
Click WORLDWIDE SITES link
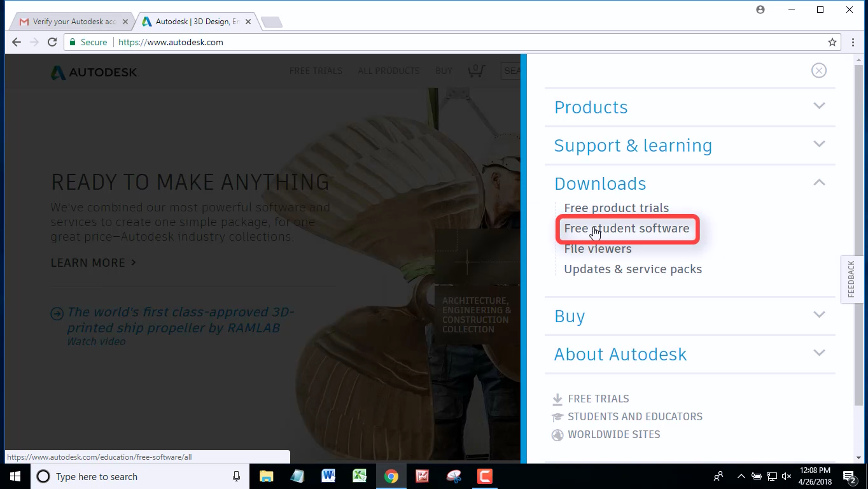[x=614, y=434]
